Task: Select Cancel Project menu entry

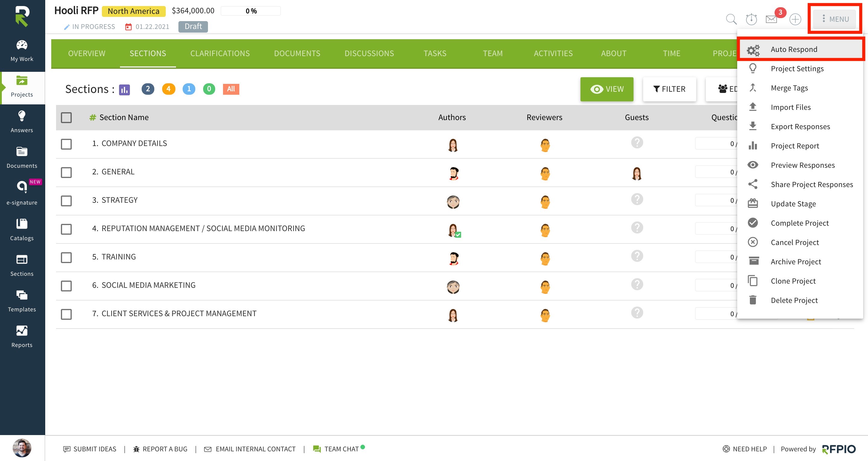Action: (800, 242)
